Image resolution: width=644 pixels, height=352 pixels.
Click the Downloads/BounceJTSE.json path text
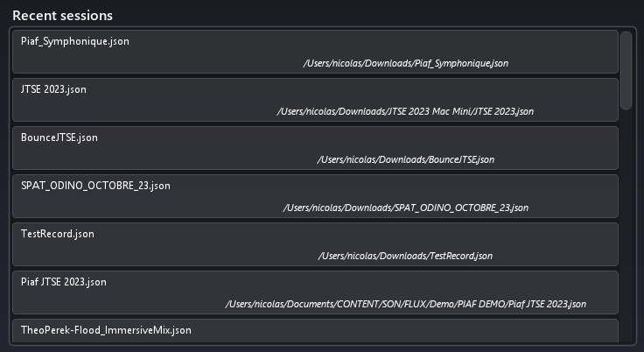coord(405,159)
